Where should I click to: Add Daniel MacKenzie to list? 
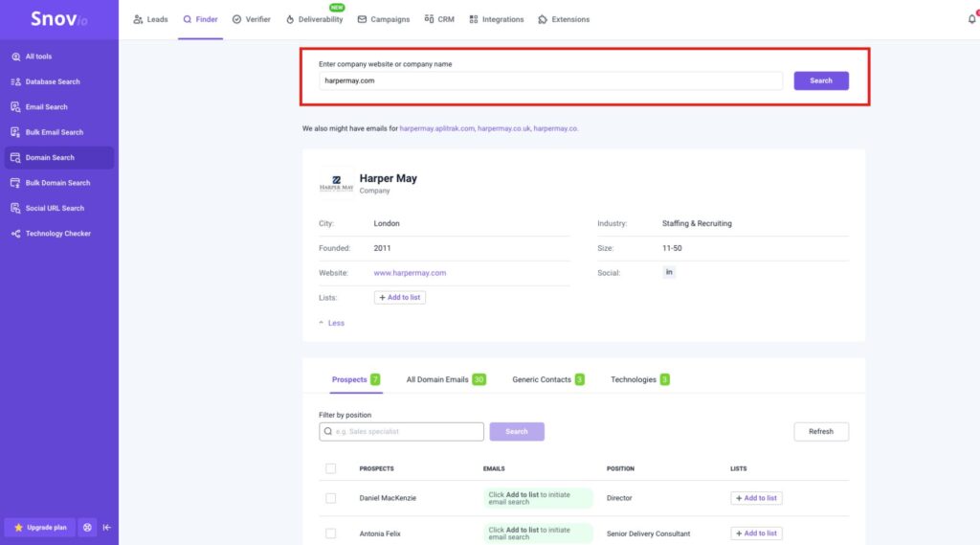point(756,498)
